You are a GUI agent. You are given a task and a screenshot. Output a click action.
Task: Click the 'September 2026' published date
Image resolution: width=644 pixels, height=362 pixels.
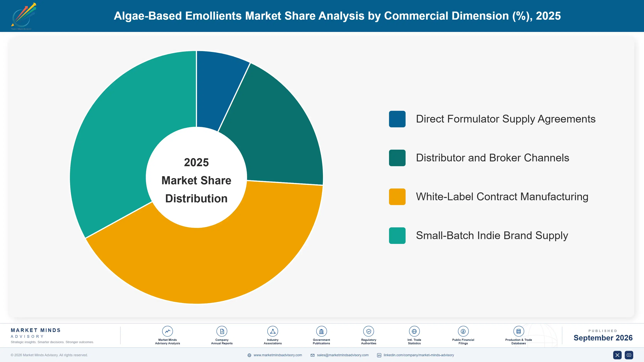[603, 338]
